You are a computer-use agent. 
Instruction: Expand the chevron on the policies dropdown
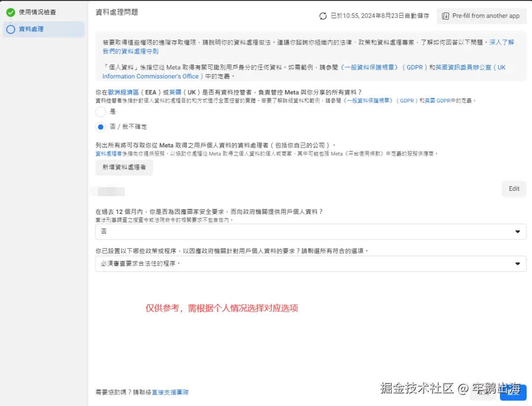click(518, 264)
